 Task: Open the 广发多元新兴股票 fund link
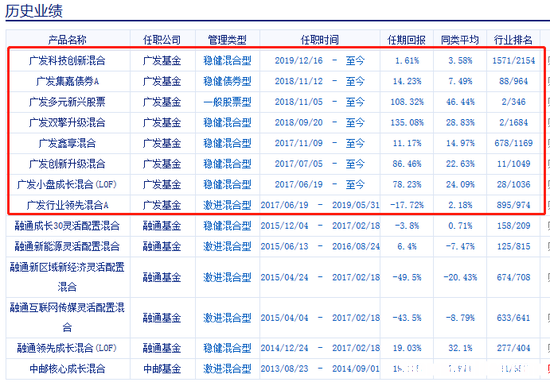pyautogui.click(x=67, y=102)
